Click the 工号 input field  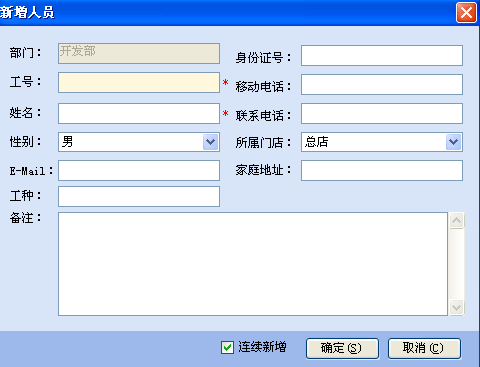coord(139,82)
